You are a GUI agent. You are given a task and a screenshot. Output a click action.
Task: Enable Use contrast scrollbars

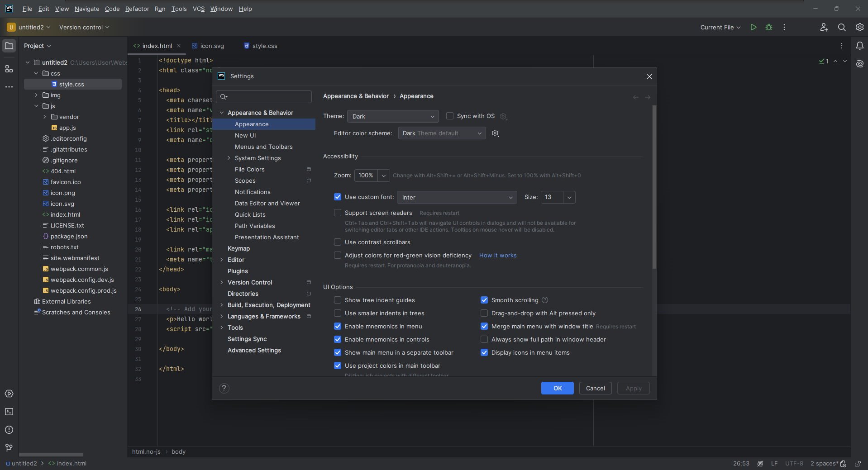point(338,242)
